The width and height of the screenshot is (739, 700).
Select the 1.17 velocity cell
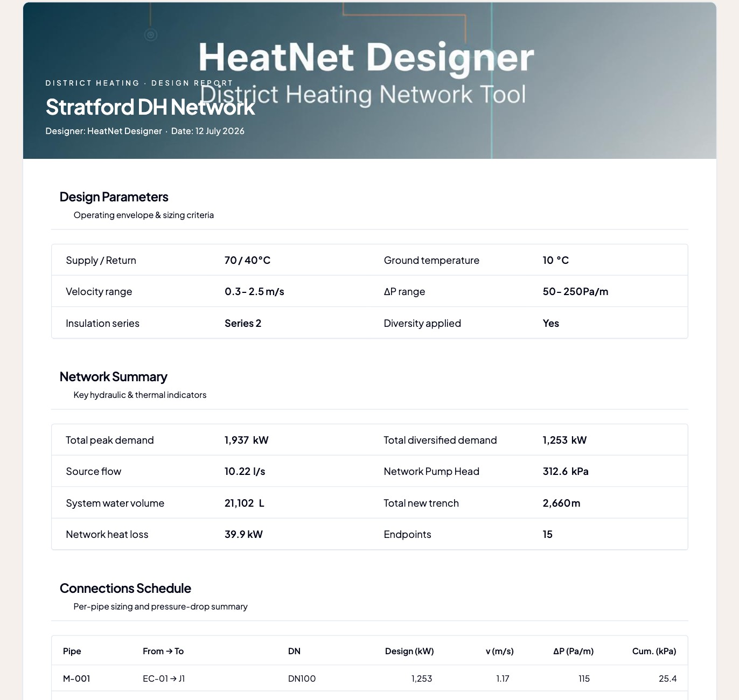pyautogui.click(x=503, y=679)
